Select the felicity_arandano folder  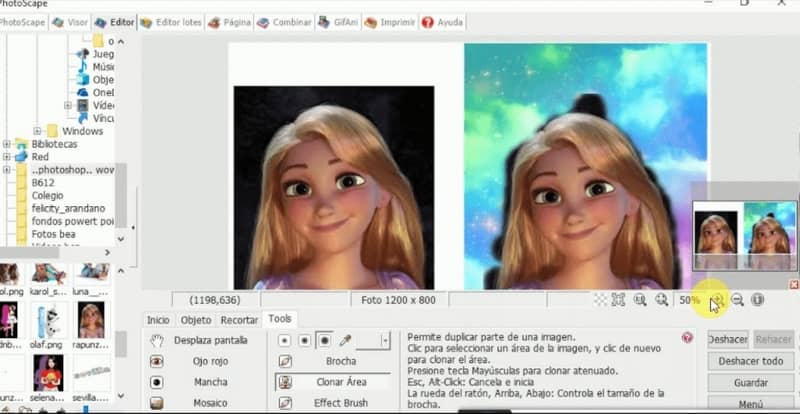click(x=68, y=208)
